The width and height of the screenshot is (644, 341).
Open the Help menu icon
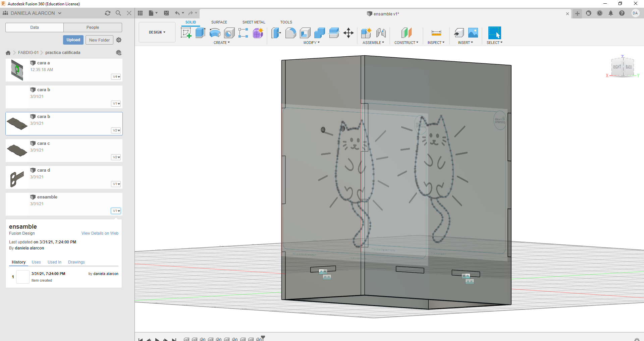[622, 13]
